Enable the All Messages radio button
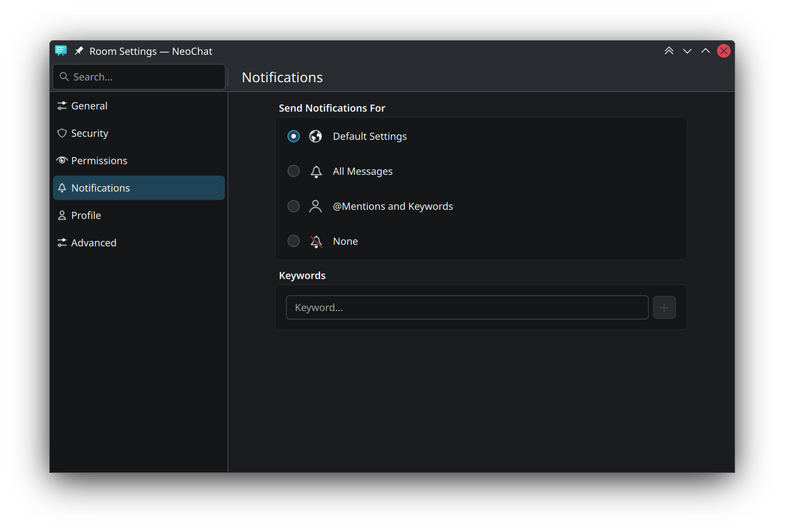The width and height of the screenshot is (785, 532). [293, 172]
